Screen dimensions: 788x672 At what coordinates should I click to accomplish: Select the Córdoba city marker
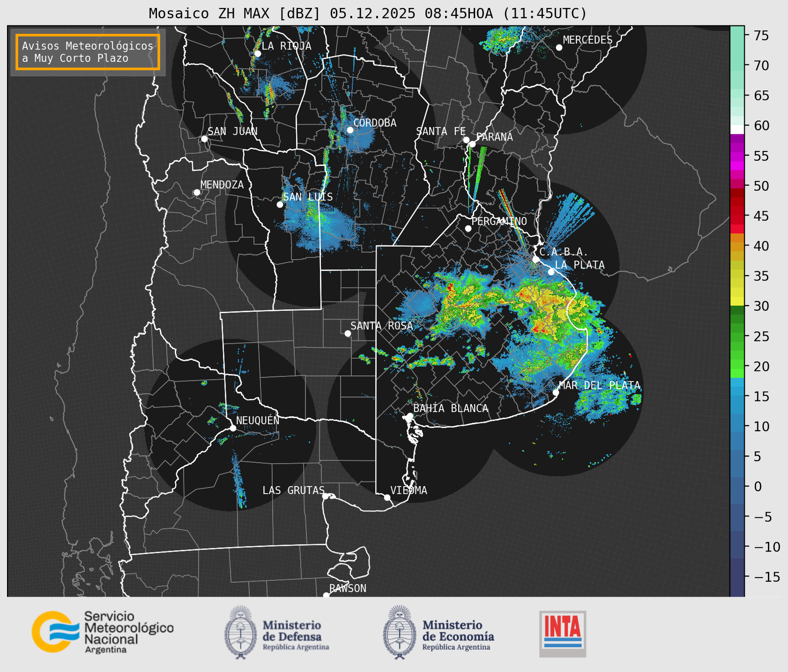[350, 130]
